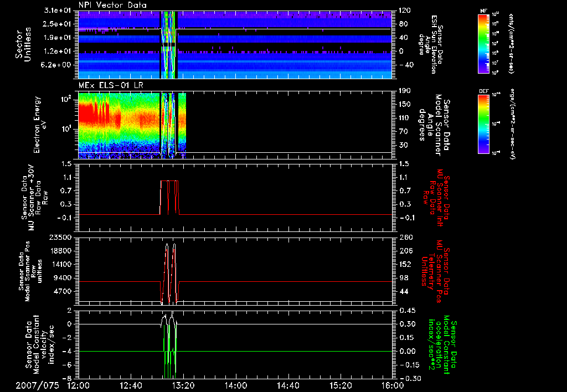
Task: Click the 14:40 time axis label
Action: (x=288, y=385)
